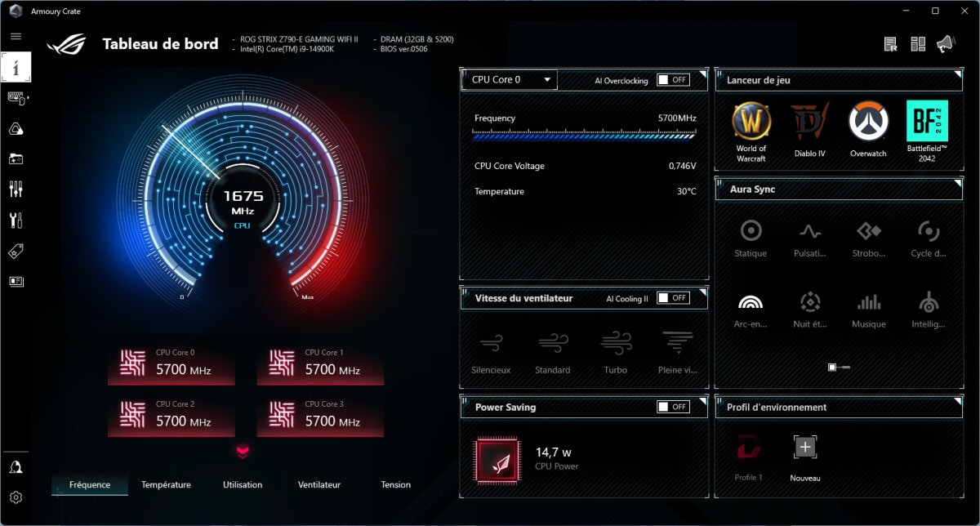Click the Frequency progress bar

(585, 135)
